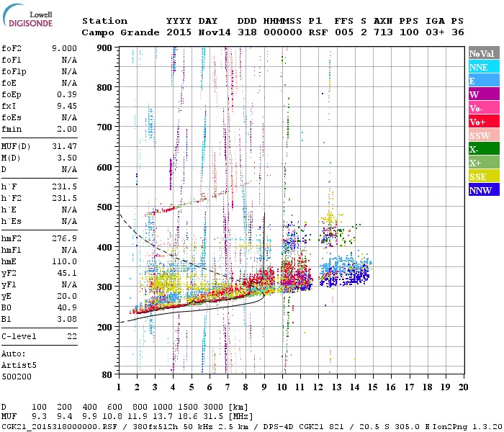
Task: Click the 200 km height axis label
Action: (x=104, y=327)
